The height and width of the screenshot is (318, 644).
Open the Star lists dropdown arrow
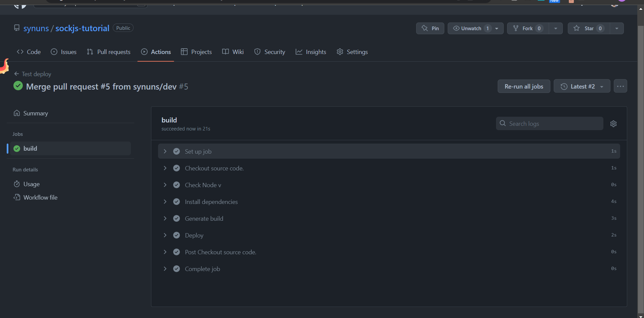click(x=617, y=29)
